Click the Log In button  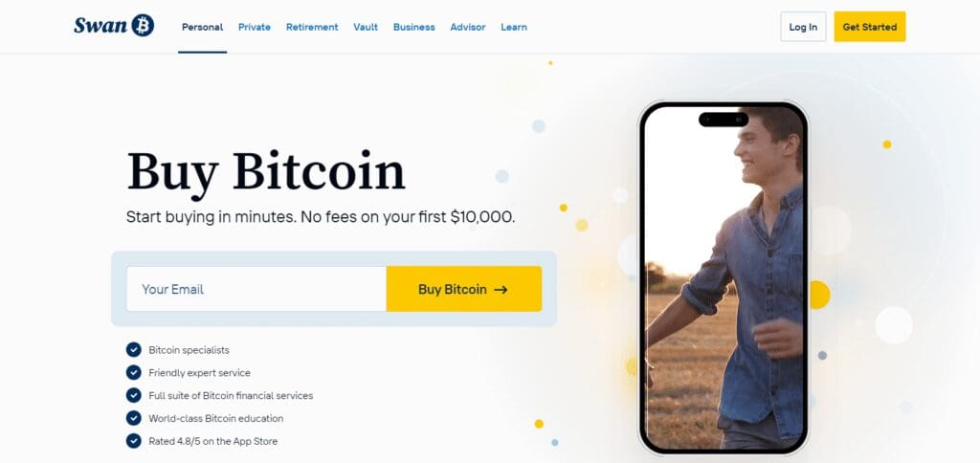[x=803, y=27]
